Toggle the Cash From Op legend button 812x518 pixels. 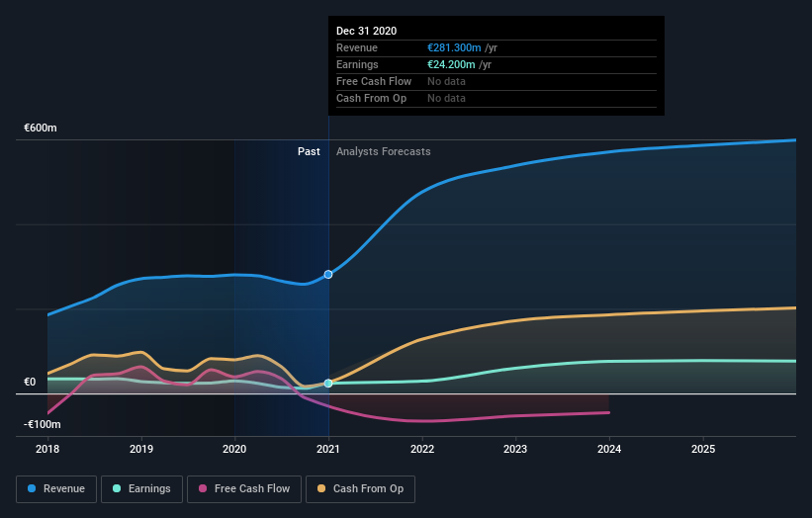click(x=360, y=489)
